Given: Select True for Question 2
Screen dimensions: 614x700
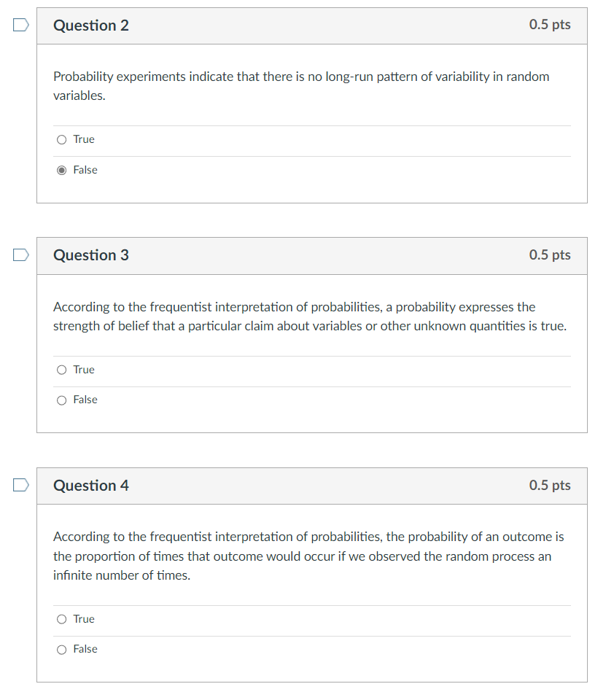Looking at the screenshot, I should point(62,139).
